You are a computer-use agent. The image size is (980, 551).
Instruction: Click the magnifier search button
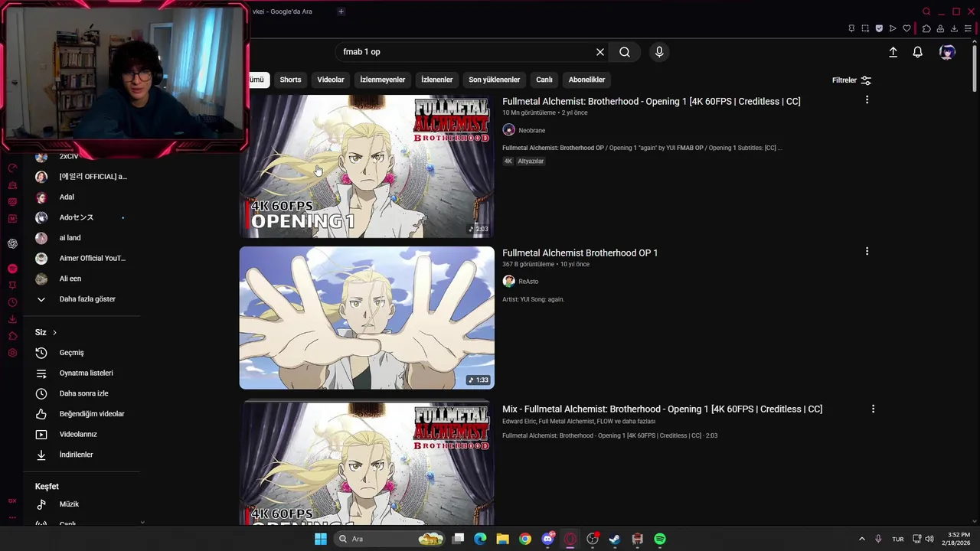tap(625, 52)
